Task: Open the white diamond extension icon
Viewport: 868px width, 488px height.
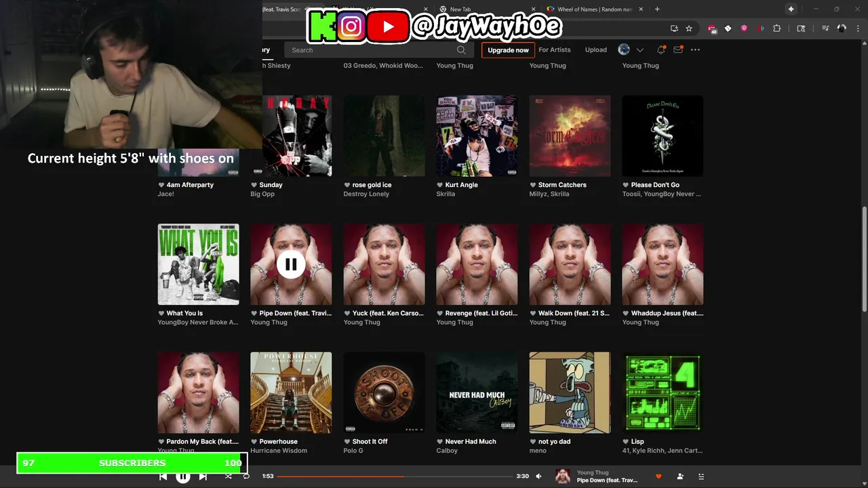Action: click(x=728, y=28)
